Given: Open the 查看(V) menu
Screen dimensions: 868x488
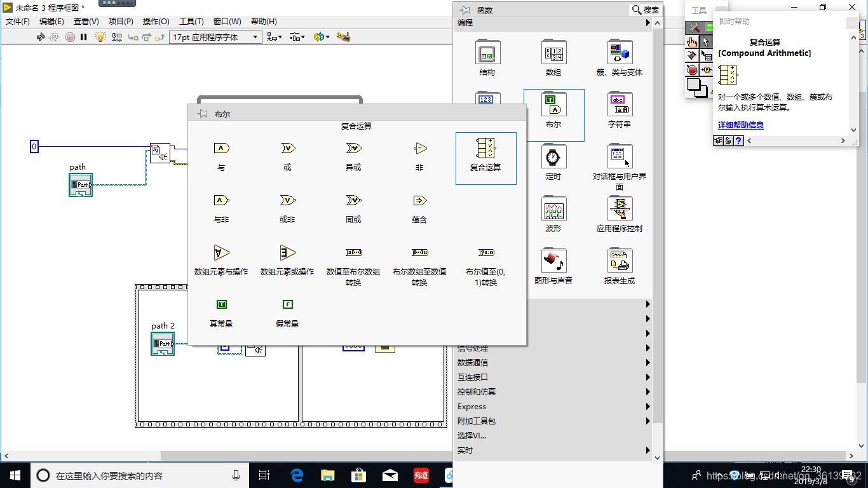Looking at the screenshot, I should 86,22.
